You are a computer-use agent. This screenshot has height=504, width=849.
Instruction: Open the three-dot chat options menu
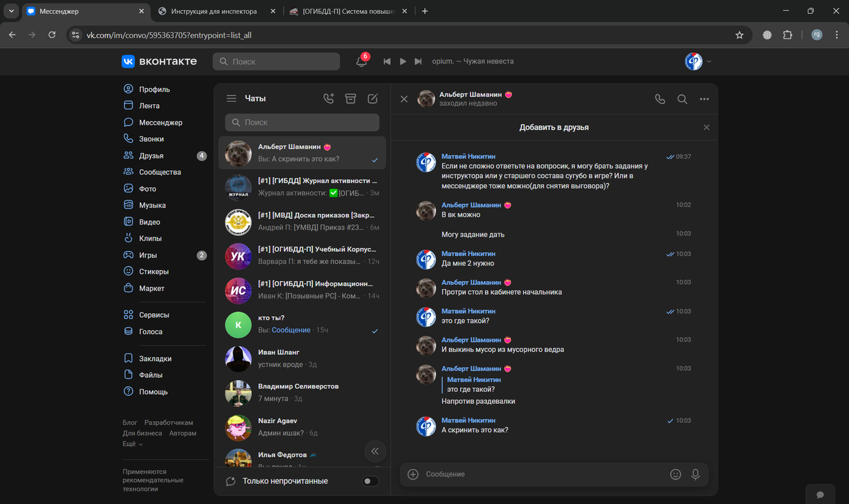click(x=704, y=98)
